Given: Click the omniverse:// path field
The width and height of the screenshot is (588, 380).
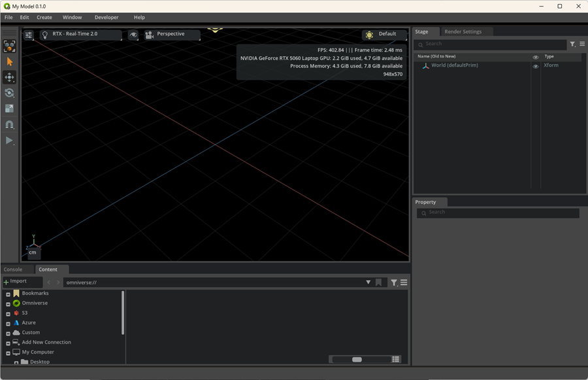Looking at the screenshot, I should click(x=216, y=282).
